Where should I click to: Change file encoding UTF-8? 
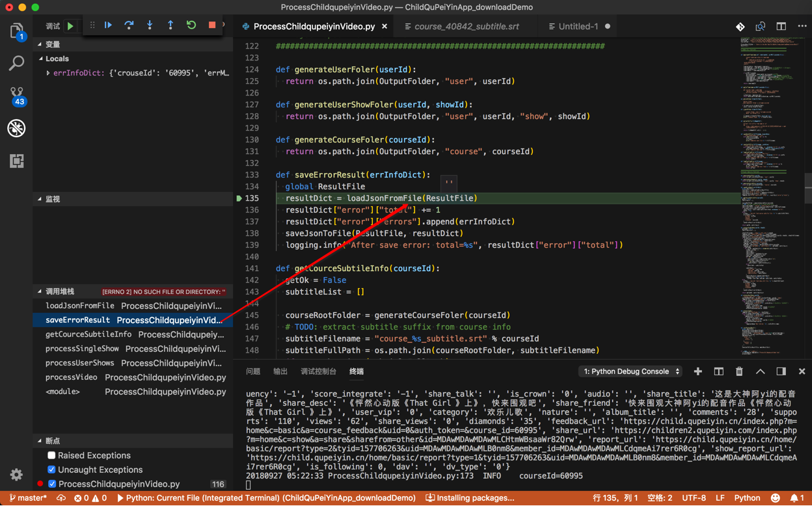pos(694,498)
